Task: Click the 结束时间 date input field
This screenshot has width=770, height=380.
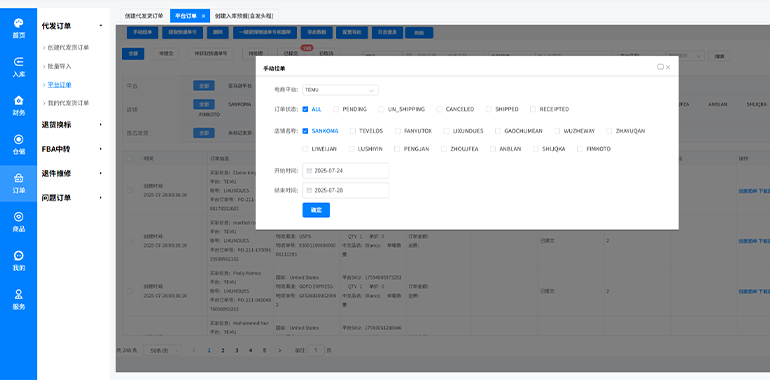Action: tap(346, 190)
